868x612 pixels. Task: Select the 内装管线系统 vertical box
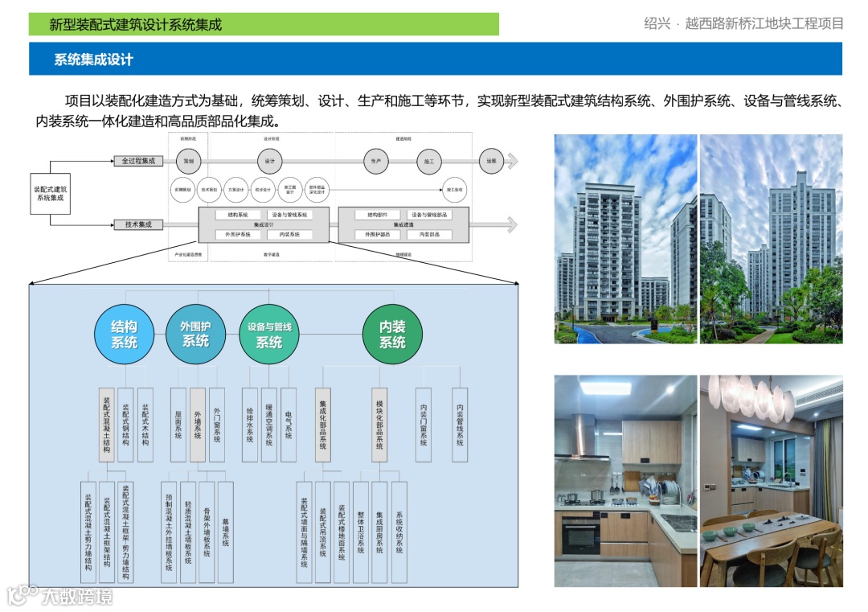click(460, 425)
